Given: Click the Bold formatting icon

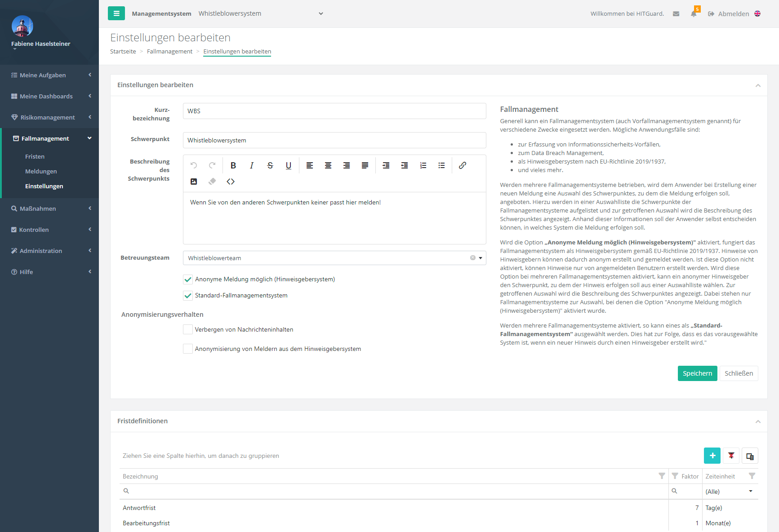Looking at the screenshot, I should click(233, 165).
